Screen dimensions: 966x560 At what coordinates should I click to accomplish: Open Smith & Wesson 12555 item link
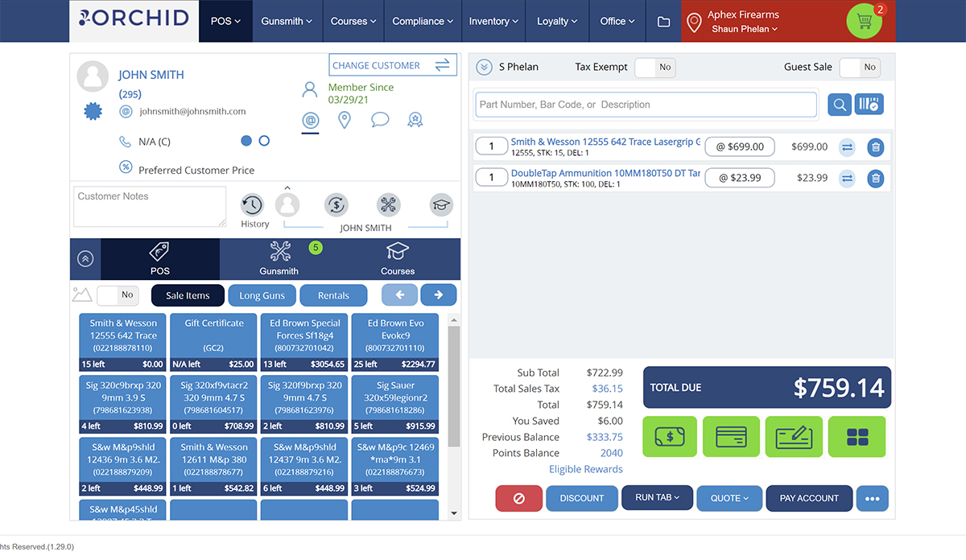point(605,142)
